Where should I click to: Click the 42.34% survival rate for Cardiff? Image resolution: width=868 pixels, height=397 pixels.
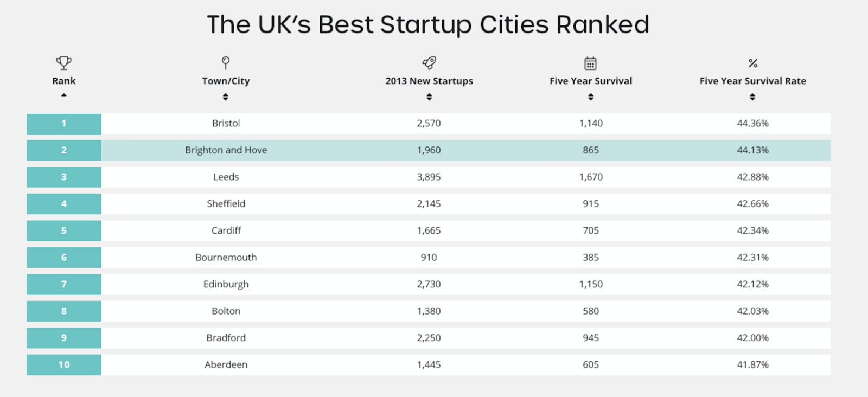[x=752, y=230]
